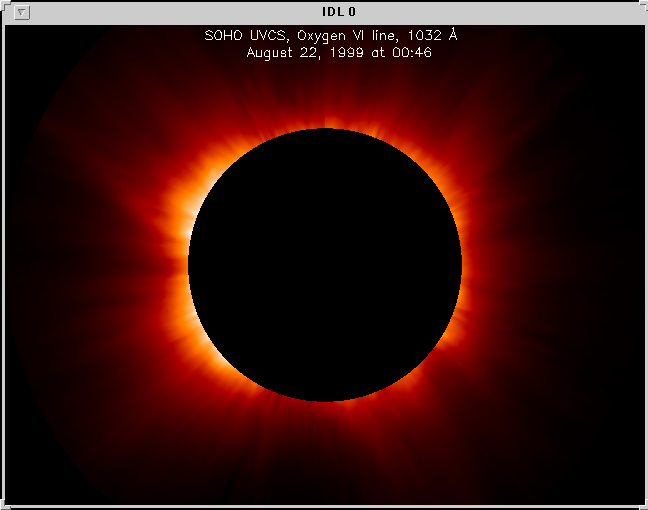Click the "1032 Å" wavelength label
This screenshot has width=648, height=510.
coord(436,35)
